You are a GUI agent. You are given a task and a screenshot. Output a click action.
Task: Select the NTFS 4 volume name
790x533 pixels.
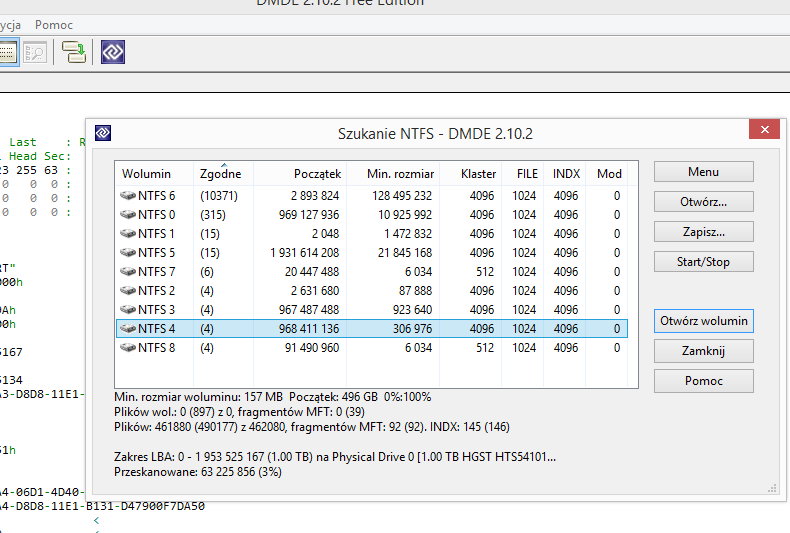point(156,328)
